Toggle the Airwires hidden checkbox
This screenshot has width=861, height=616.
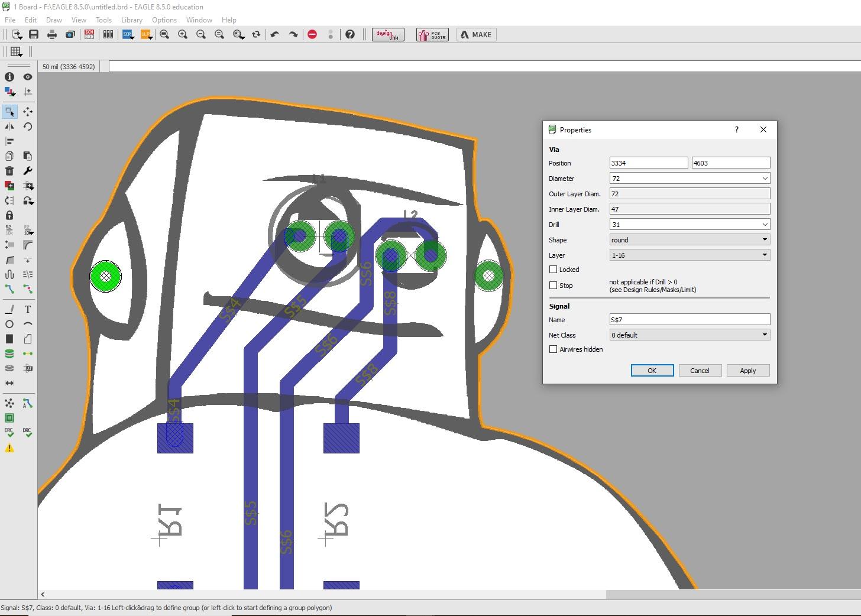[x=553, y=349]
